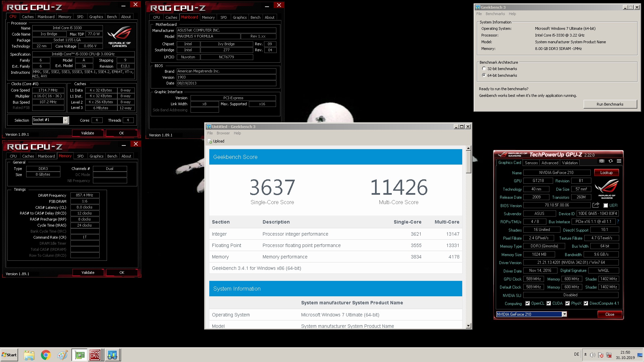Switch to ROG CPU-Z taskbar item
This screenshot has height=362, width=644.
[95, 355]
